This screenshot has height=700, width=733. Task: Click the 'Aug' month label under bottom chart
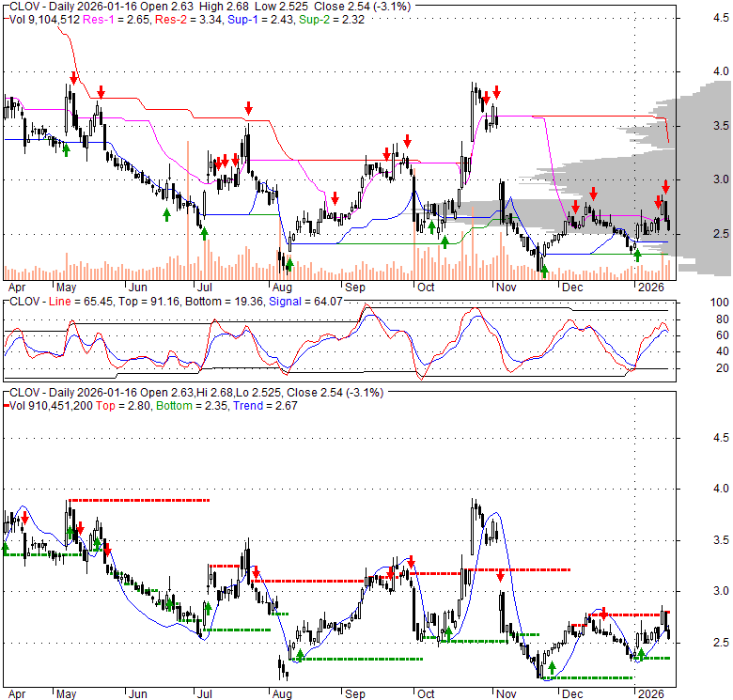point(282,694)
